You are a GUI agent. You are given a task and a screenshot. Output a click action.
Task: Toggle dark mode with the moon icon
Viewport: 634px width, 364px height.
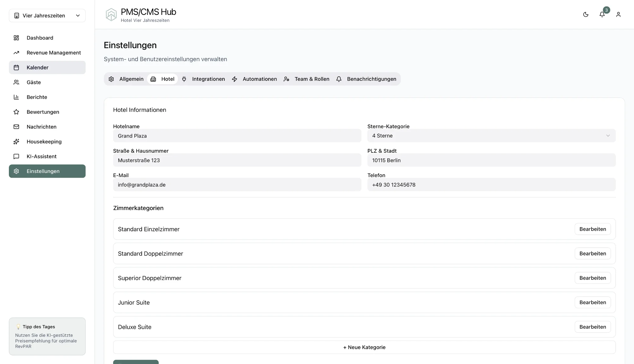tap(585, 15)
